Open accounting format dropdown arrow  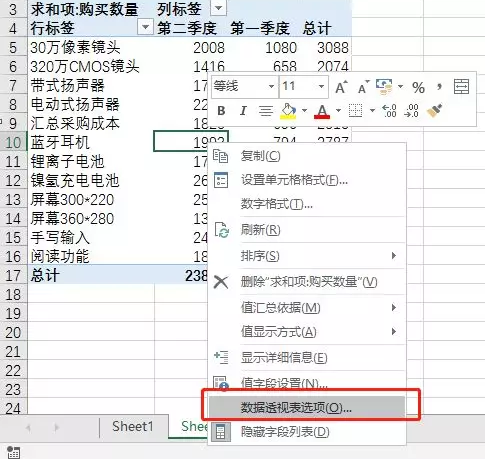400,87
